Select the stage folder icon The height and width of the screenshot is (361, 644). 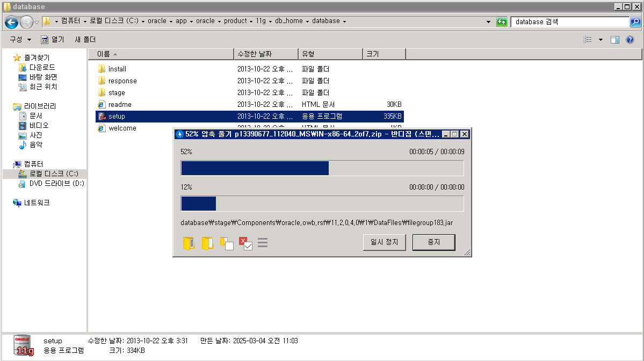click(102, 92)
